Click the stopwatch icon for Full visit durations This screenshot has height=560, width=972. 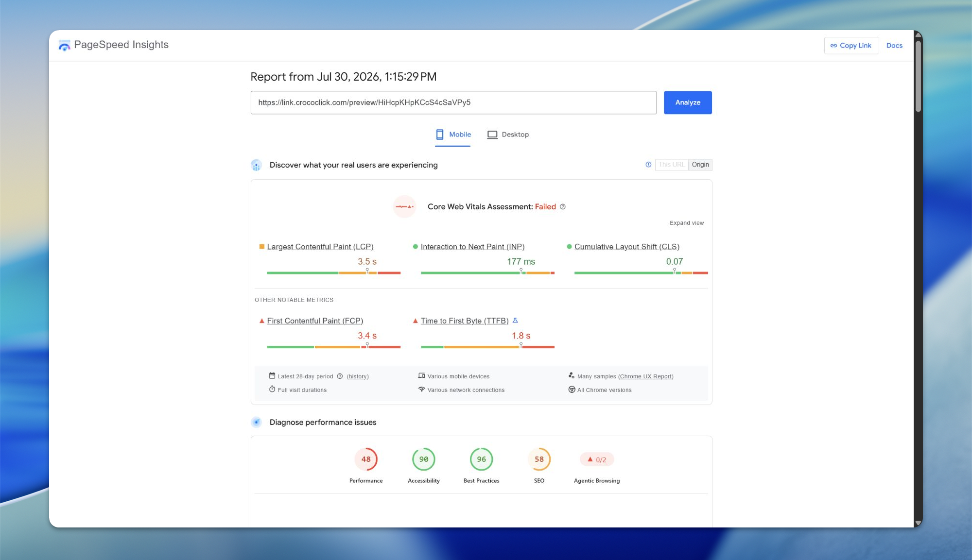pos(272,390)
